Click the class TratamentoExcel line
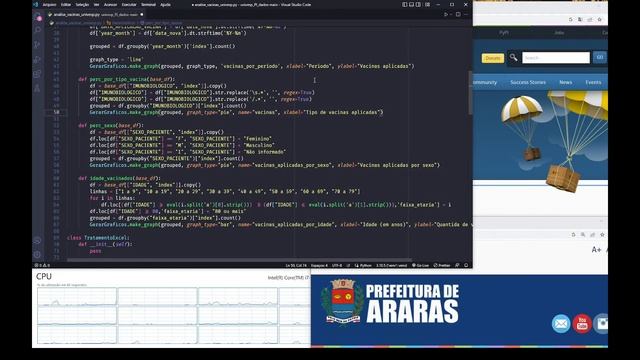The image size is (640, 360). 98,237
